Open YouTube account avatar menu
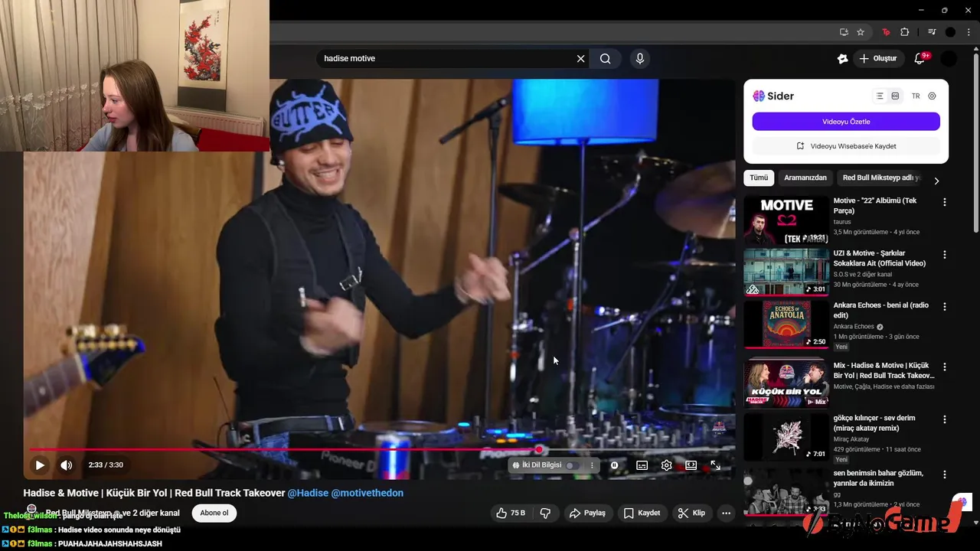980x551 pixels. tap(949, 58)
